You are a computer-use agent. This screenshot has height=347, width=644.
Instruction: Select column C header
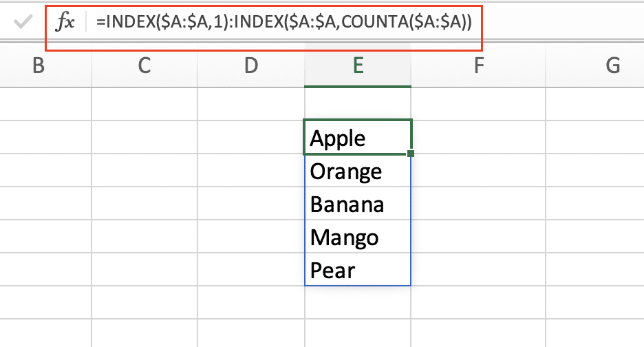(x=144, y=66)
